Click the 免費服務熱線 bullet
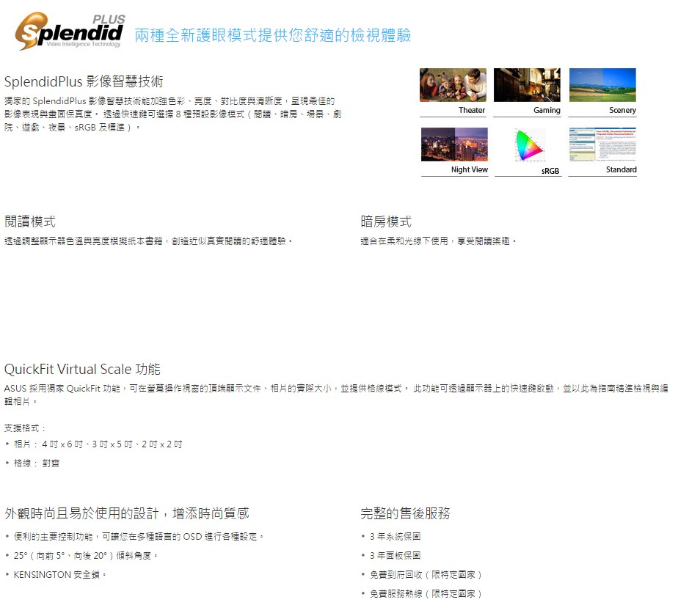Viewport: 678px width, 616px height. pos(426,593)
